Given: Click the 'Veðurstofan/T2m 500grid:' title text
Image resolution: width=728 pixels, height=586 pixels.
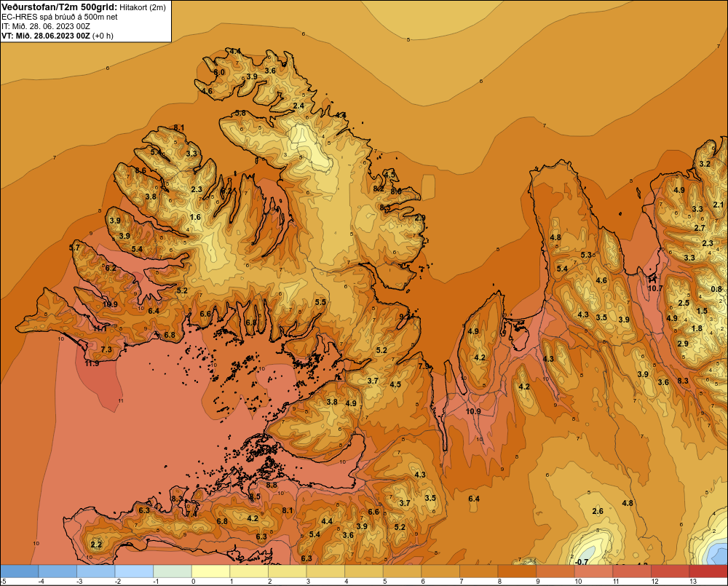Looking at the screenshot, I should pyautogui.click(x=59, y=7).
